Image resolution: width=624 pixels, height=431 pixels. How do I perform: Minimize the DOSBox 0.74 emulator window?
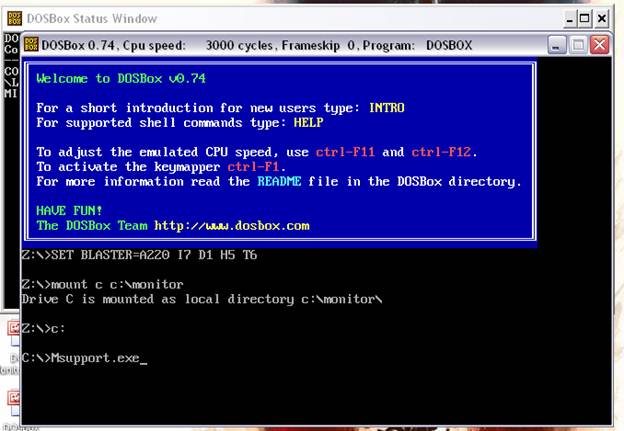tap(558, 45)
